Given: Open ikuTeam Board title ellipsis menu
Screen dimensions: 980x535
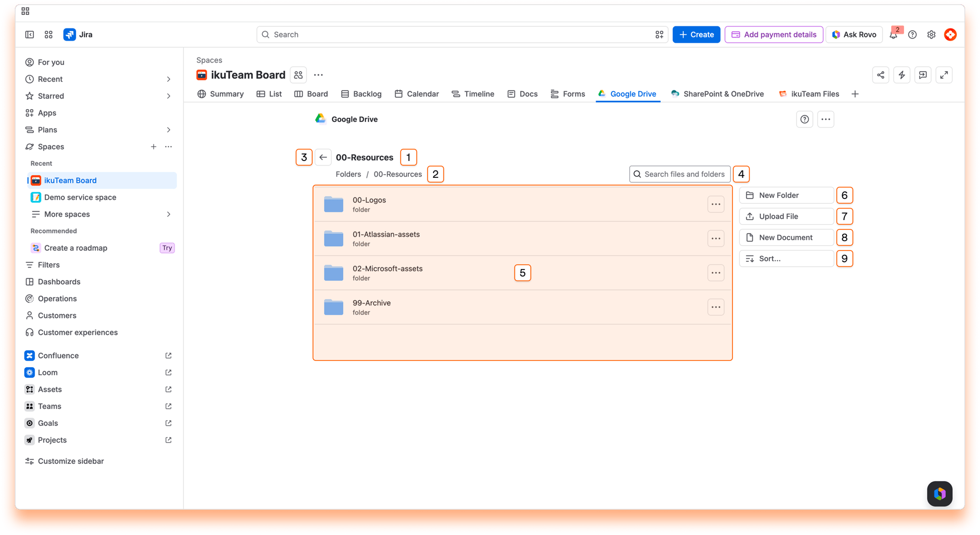Looking at the screenshot, I should click(x=318, y=75).
